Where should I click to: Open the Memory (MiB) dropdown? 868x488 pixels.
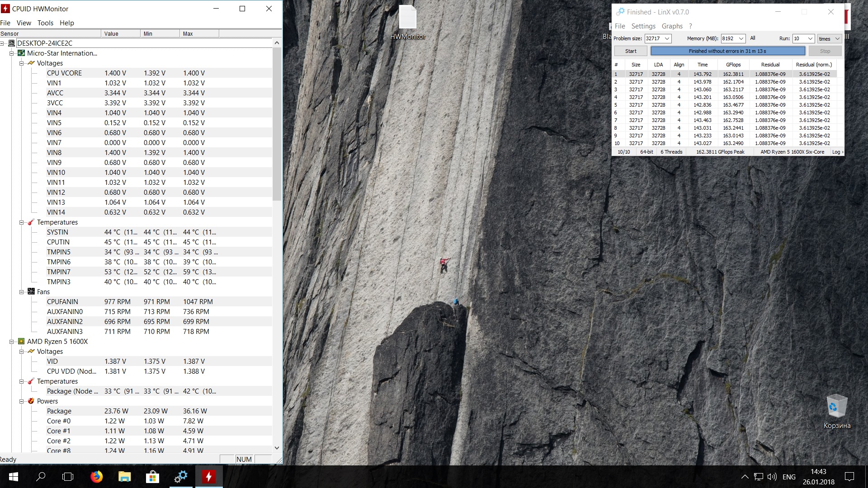(x=741, y=38)
